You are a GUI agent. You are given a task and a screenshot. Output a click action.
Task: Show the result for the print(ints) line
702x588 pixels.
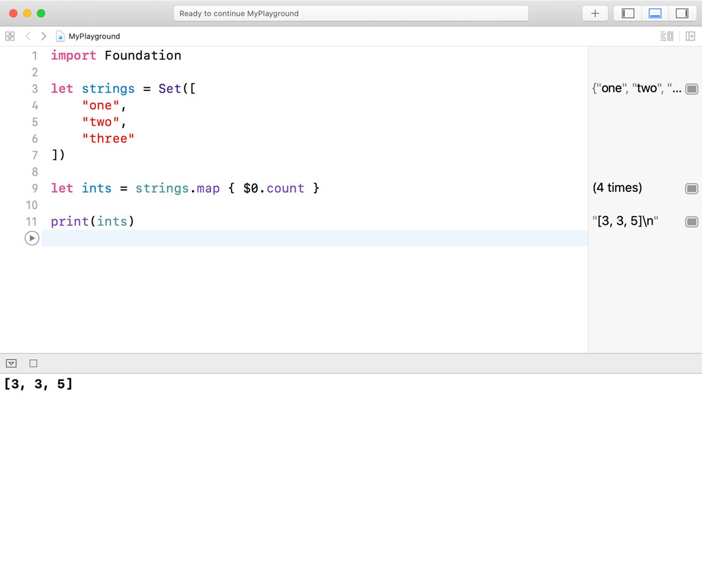click(x=692, y=221)
